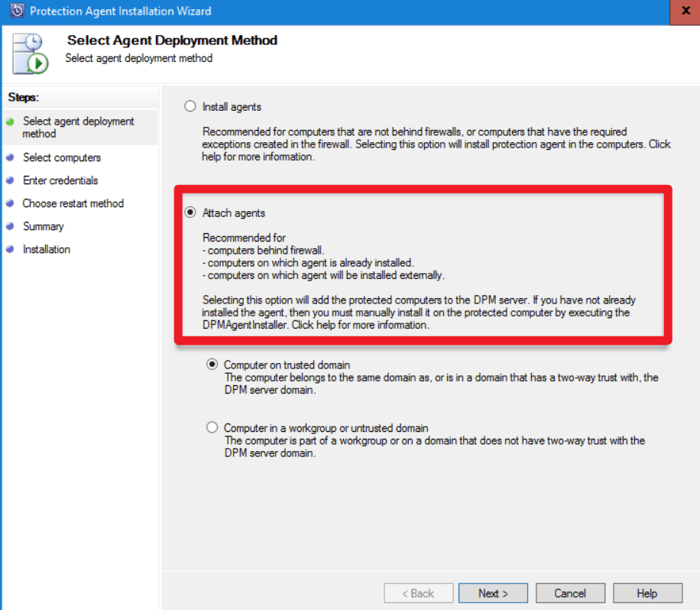This screenshot has width=700, height=610.
Task: Close the Protection Agent Installation Wizard
Action: pyautogui.click(x=685, y=11)
